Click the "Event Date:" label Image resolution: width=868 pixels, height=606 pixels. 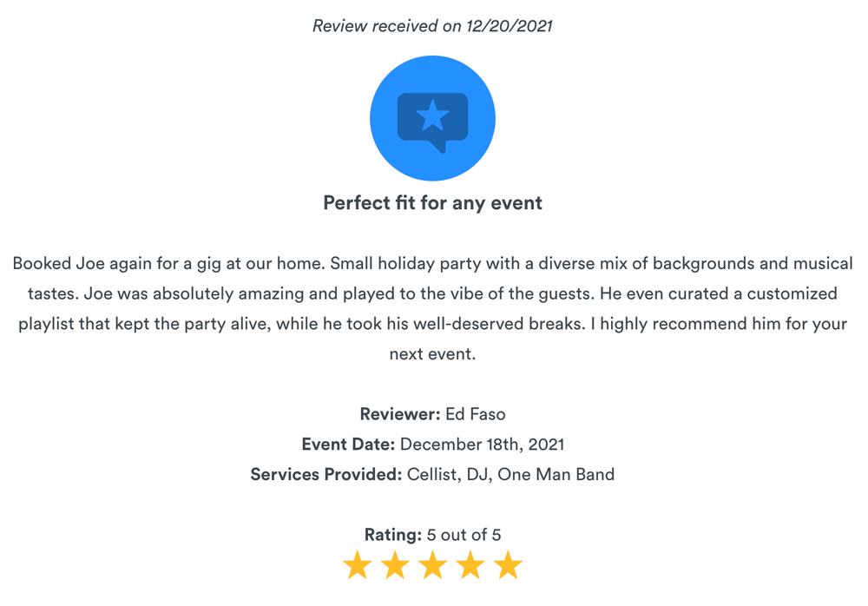[x=348, y=445]
